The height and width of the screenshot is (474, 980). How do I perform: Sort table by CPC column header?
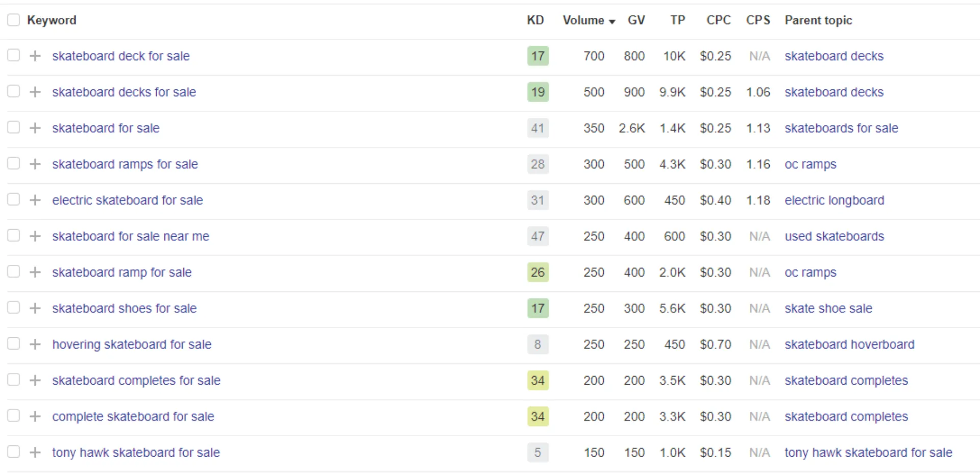click(718, 20)
